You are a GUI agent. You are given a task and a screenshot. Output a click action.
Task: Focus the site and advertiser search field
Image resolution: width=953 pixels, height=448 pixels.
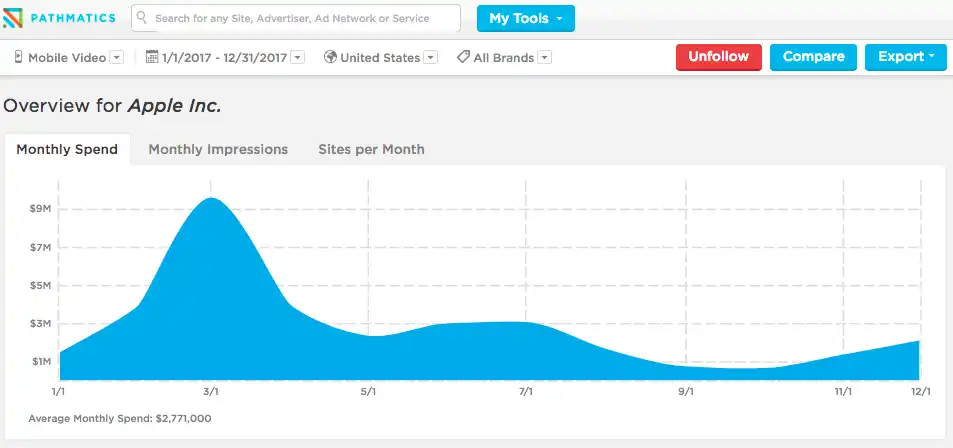(295, 18)
